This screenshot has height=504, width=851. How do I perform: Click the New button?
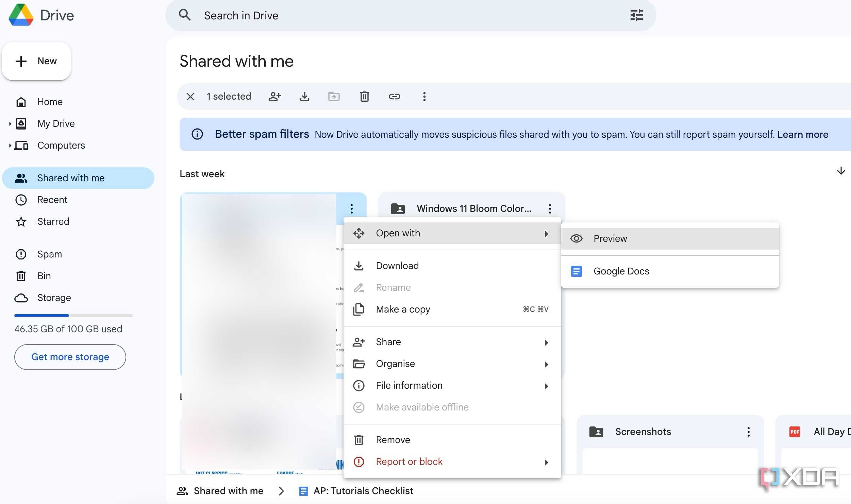click(36, 61)
